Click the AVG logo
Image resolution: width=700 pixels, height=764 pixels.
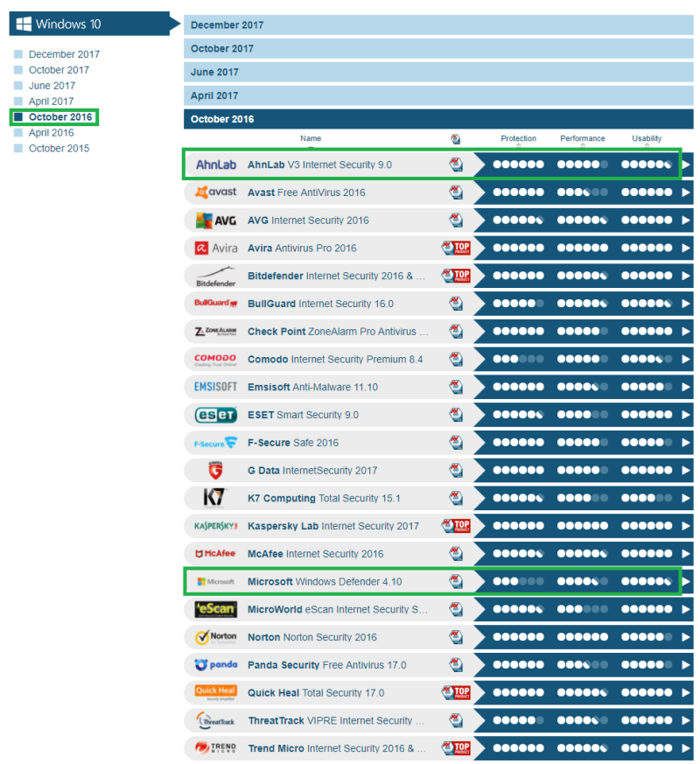tap(216, 221)
